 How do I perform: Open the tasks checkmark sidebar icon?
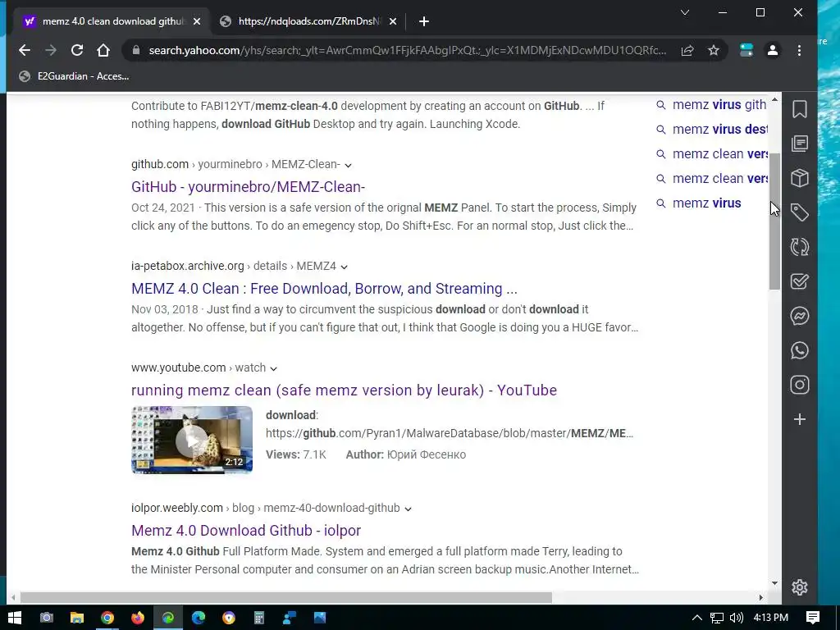[x=799, y=281]
